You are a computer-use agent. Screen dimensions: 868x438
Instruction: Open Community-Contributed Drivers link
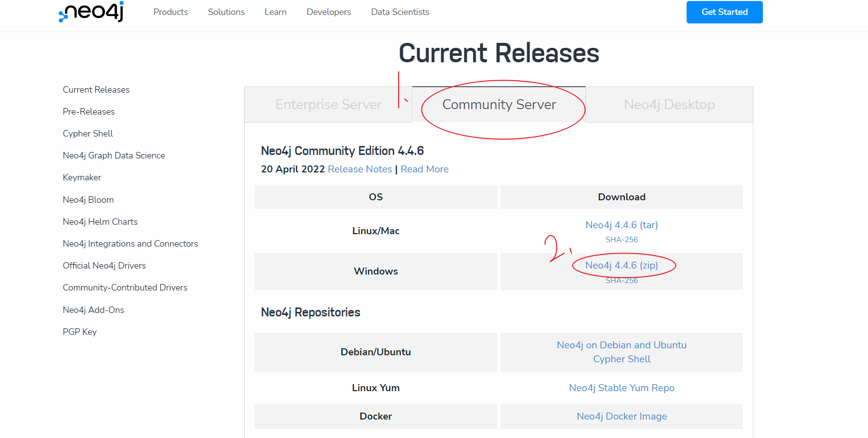coord(125,288)
